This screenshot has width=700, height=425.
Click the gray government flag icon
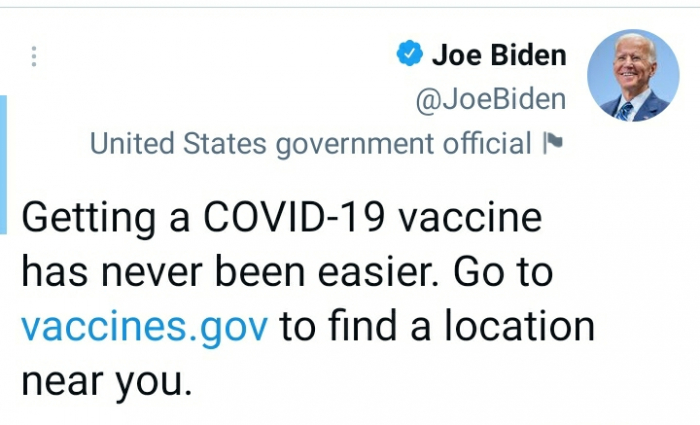coord(552,143)
